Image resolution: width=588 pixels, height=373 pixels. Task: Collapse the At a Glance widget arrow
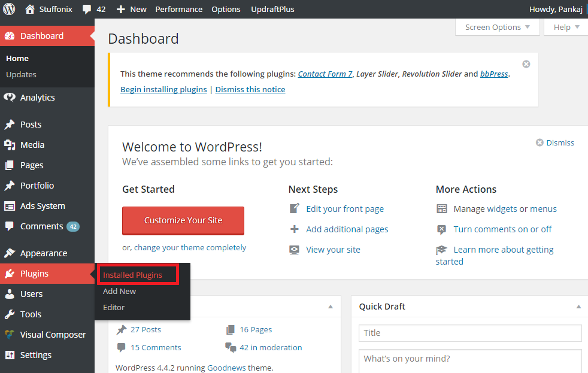click(331, 307)
